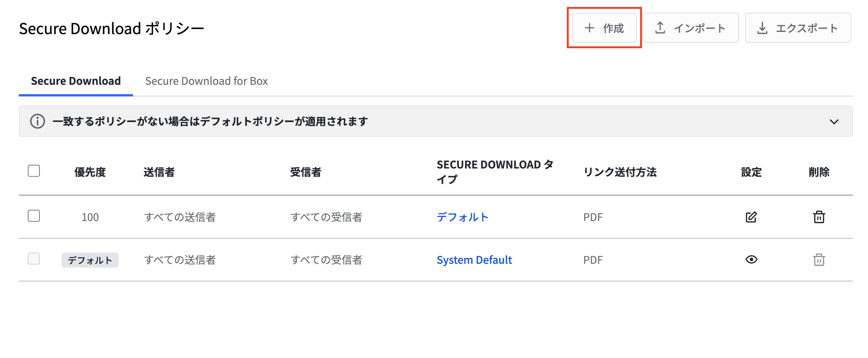868x358 pixels.
Task: Edit the priority 100 policy via pencil icon
Action: pos(751,217)
